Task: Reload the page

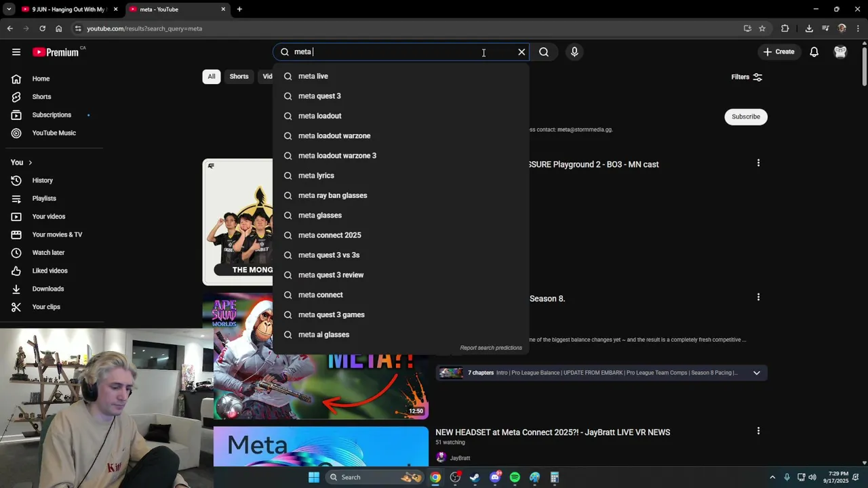Action: pyautogui.click(x=42, y=28)
